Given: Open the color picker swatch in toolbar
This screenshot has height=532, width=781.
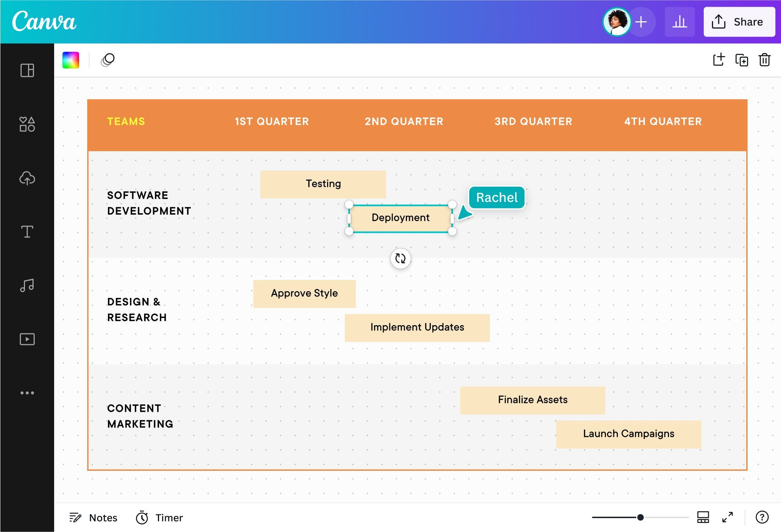Looking at the screenshot, I should pyautogui.click(x=71, y=60).
